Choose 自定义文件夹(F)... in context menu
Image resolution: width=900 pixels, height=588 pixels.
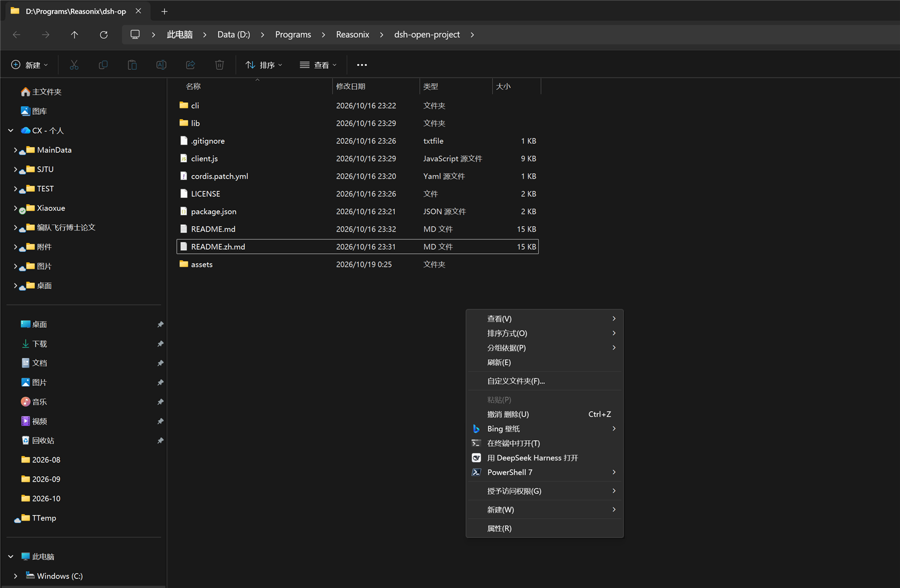click(x=544, y=381)
